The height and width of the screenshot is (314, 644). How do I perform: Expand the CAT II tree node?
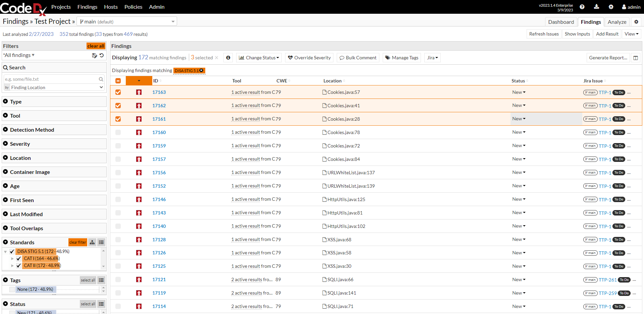point(12,265)
